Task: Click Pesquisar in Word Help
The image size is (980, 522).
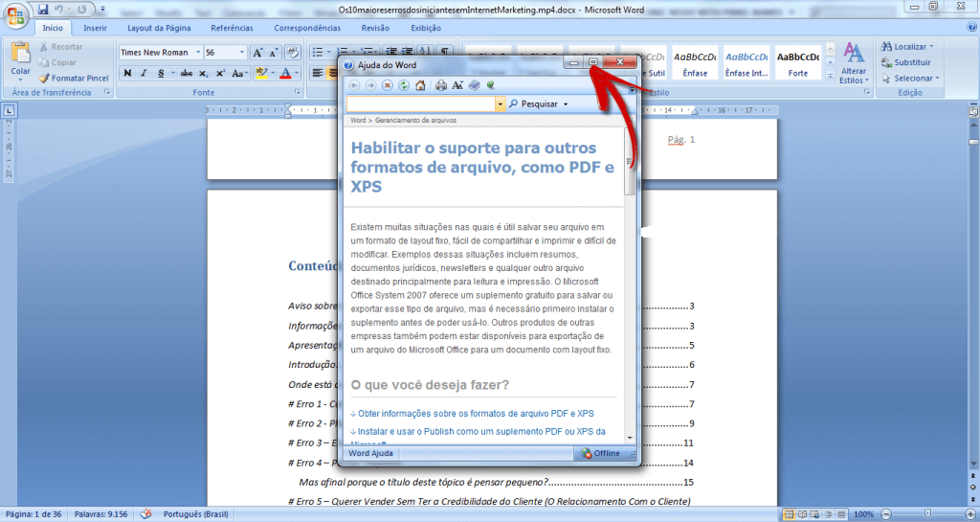Action: (534, 103)
